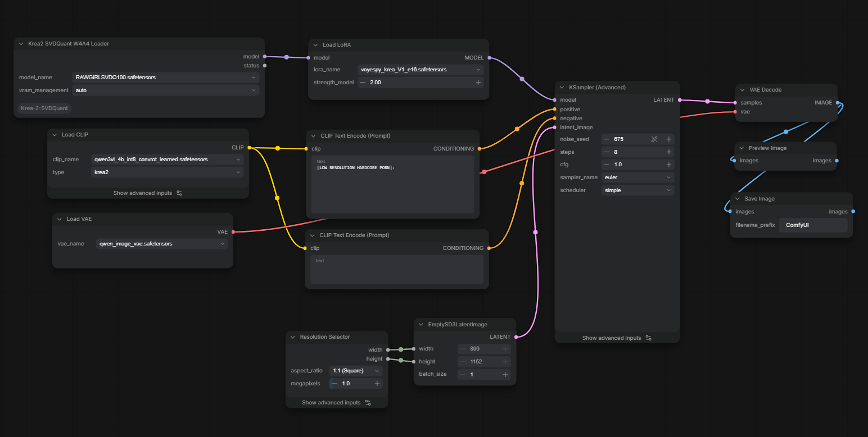Open the aspect_ratio 1:1 (Square) dropdown

356,371
